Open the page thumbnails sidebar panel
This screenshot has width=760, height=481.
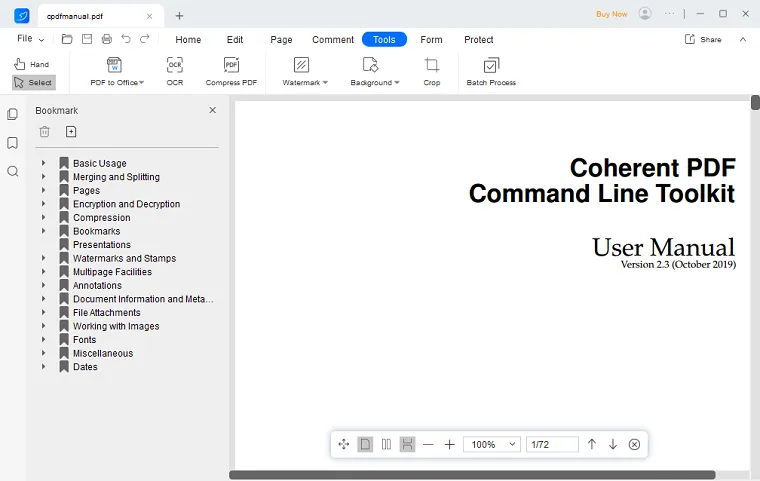click(x=13, y=114)
